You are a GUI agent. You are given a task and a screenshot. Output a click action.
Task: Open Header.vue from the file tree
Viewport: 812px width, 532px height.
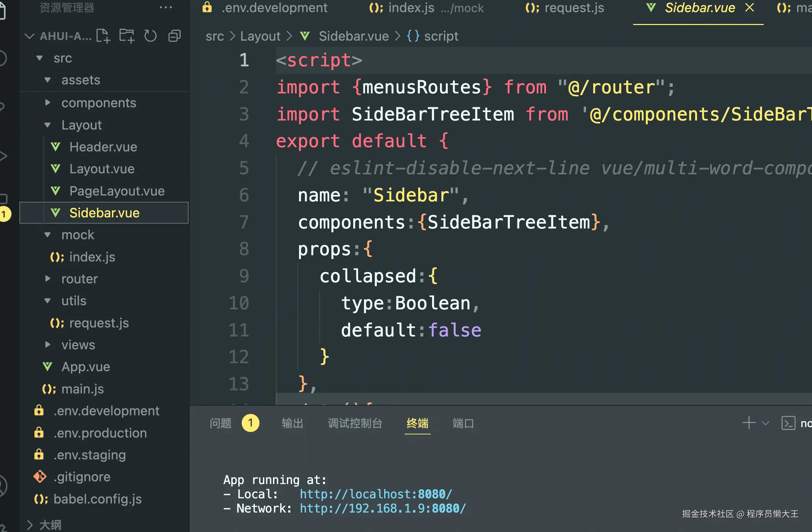tap(103, 147)
